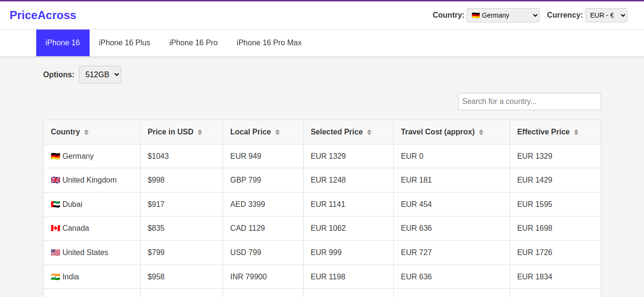The width and height of the screenshot is (644, 297).
Task: Click the Selected Price header label
Action: point(337,132)
